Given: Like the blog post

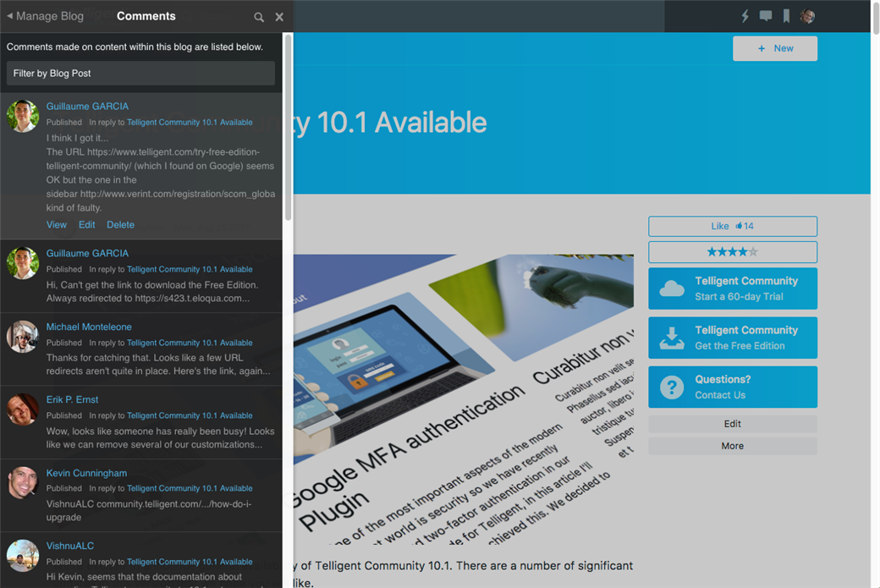Looking at the screenshot, I should point(733,226).
